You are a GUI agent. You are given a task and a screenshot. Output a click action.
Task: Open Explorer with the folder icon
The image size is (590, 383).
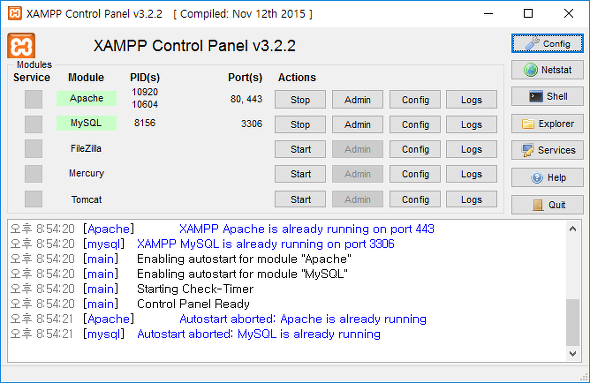547,124
